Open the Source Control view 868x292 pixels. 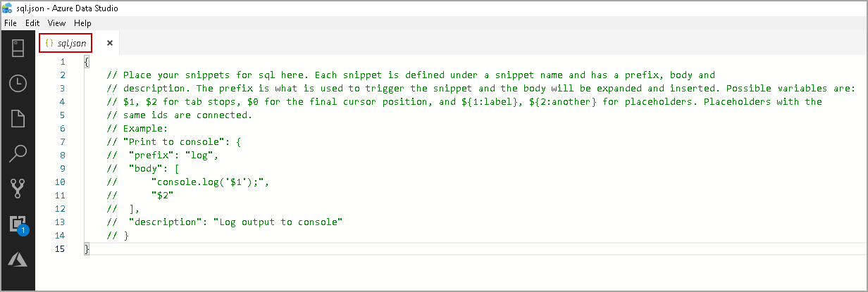[18, 188]
